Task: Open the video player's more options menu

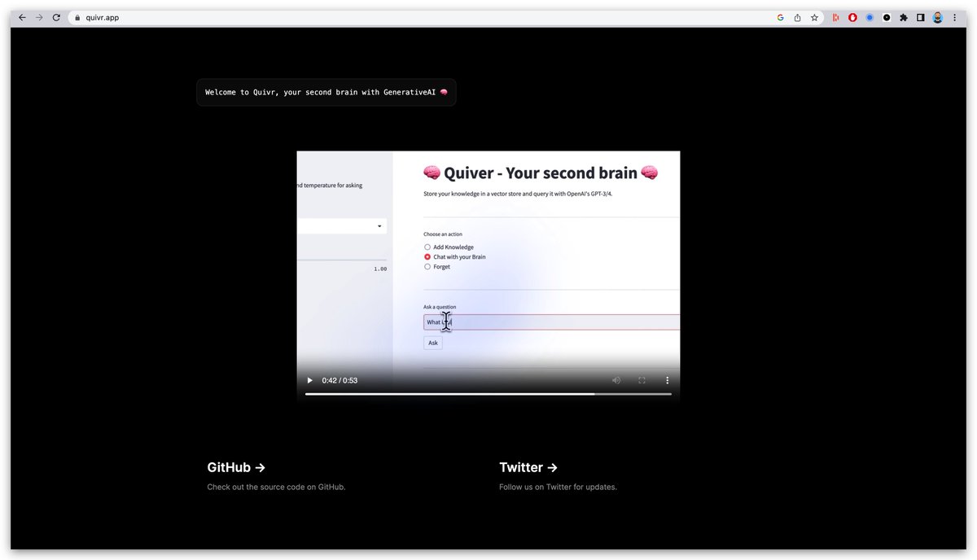Action: pyautogui.click(x=668, y=380)
